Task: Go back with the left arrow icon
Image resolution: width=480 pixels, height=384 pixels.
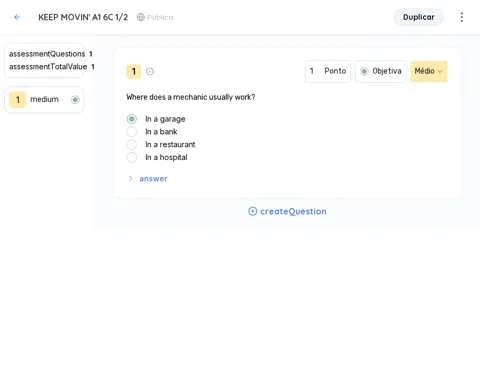Action: [x=17, y=17]
